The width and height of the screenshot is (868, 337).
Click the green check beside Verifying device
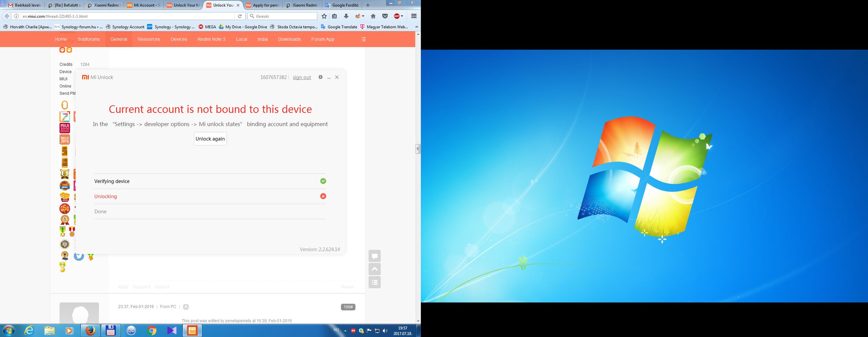(x=323, y=181)
